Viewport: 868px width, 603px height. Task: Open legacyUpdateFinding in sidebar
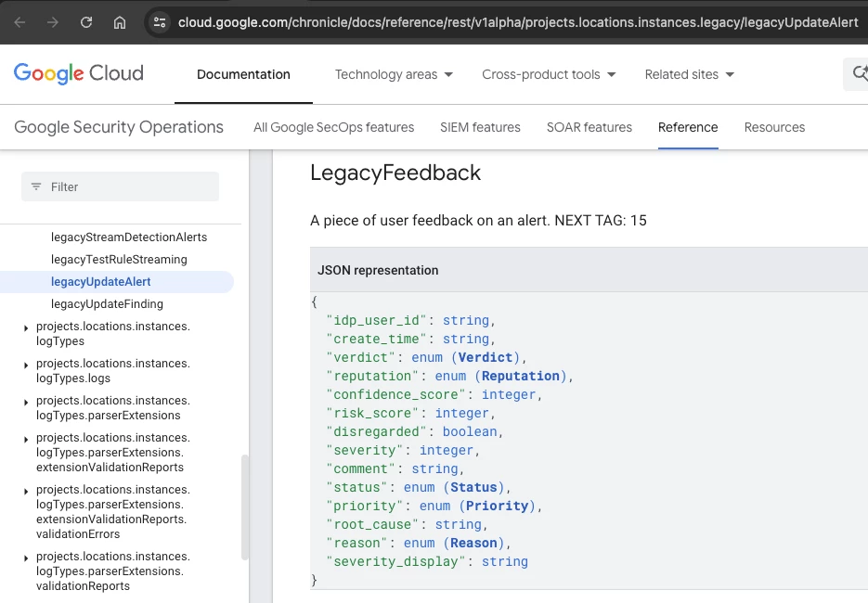click(107, 303)
